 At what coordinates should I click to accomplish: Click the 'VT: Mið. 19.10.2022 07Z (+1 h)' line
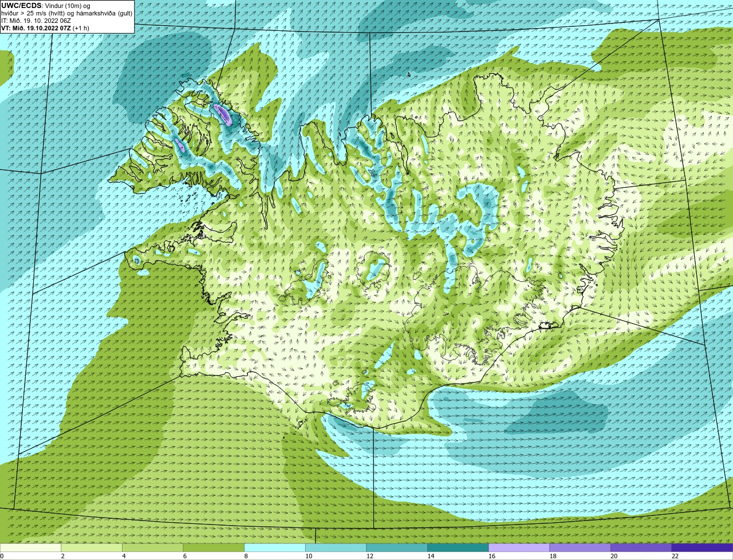[x=46, y=28]
